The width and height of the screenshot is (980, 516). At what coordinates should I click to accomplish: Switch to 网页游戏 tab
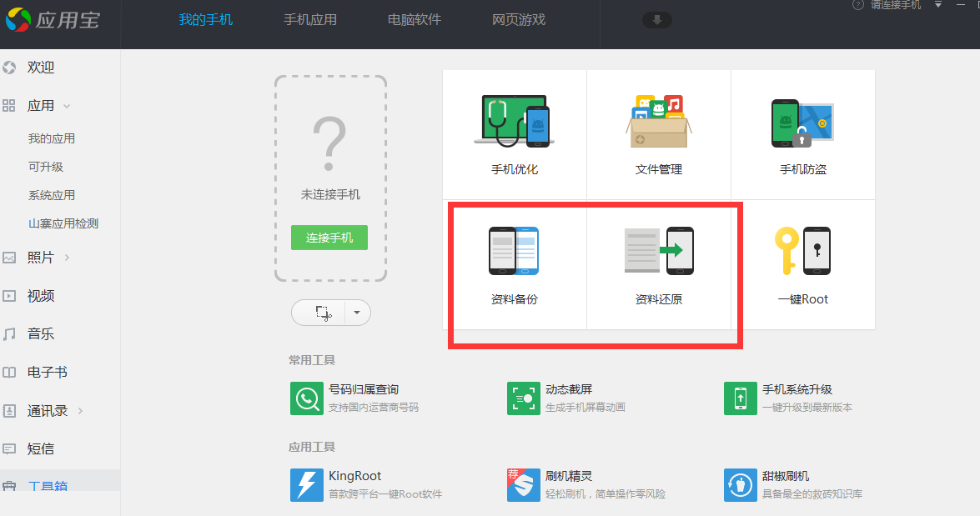click(x=519, y=20)
